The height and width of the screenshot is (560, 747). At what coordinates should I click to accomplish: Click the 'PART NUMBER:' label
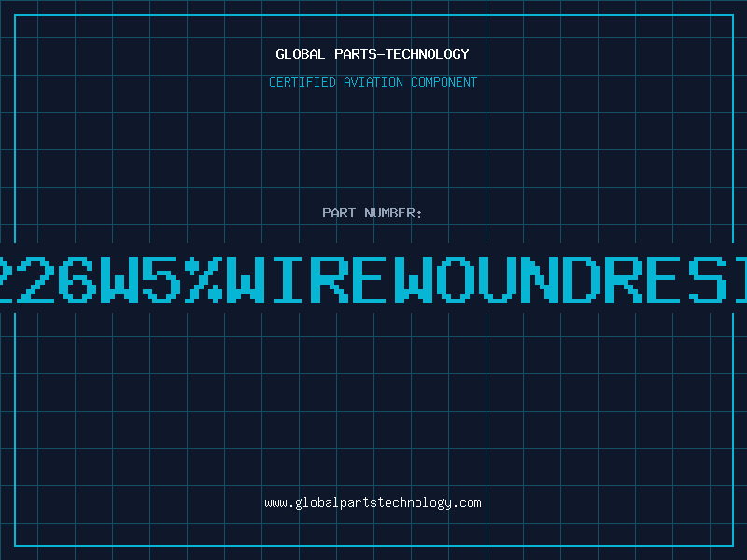pos(373,213)
